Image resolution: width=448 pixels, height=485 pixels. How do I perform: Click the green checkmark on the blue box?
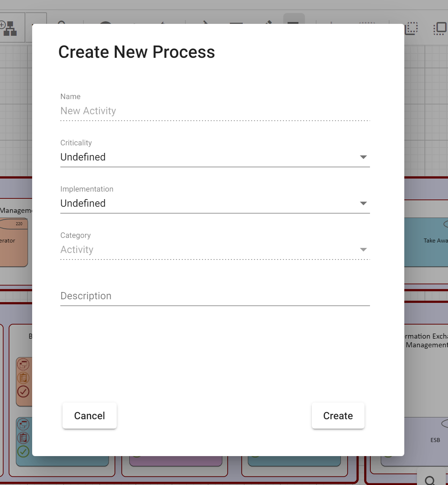(x=23, y=451)
